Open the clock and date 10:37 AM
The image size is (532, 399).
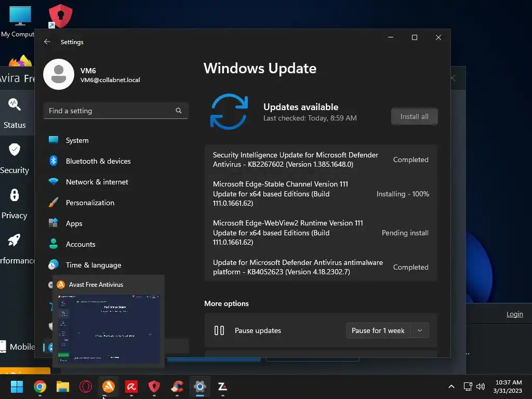(x=508, y=387)
